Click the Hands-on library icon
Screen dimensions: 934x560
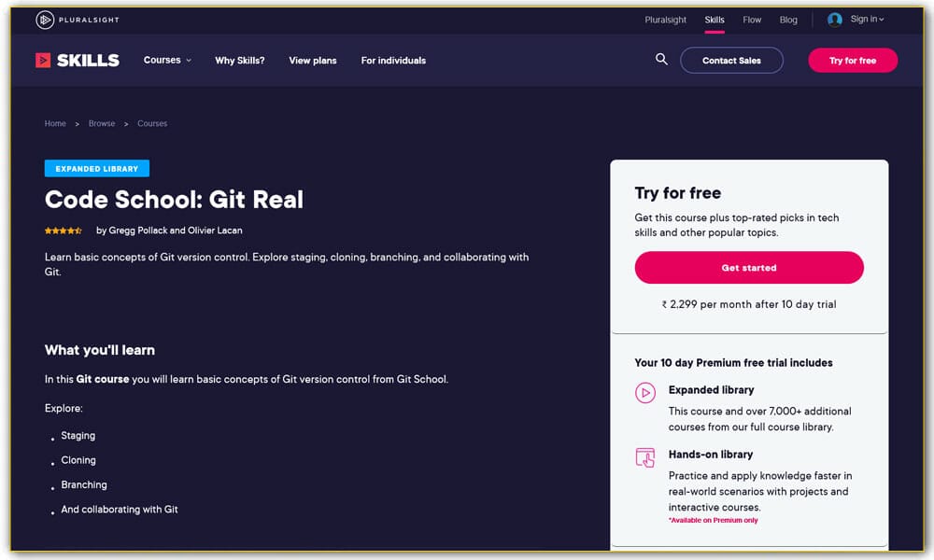(645, 457)
